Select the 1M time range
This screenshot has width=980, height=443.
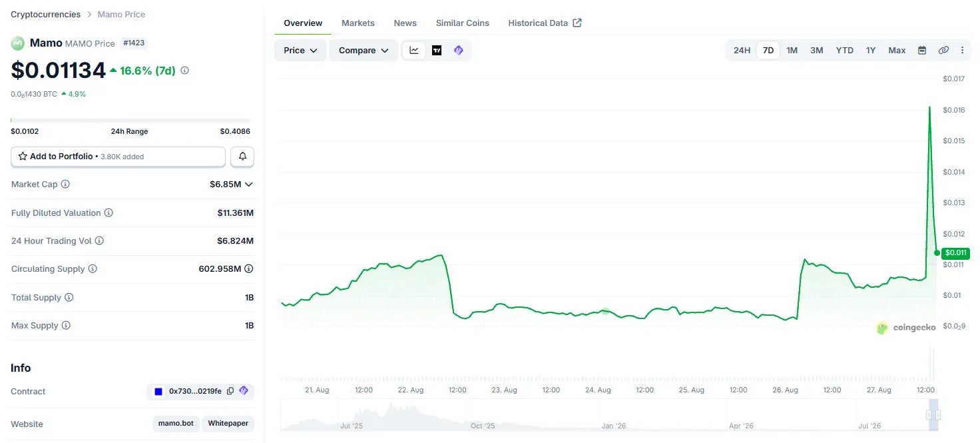[x=792, y=51]
